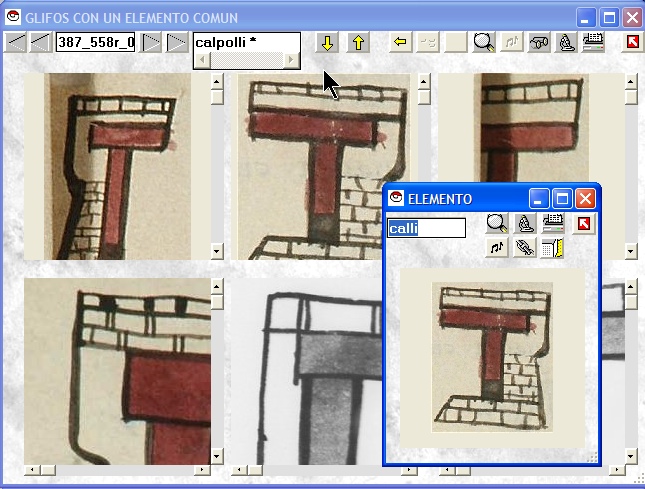Screen dimensions: 645x489
Task: Go to the next record arrow button
Action: [x=151, y=42]
